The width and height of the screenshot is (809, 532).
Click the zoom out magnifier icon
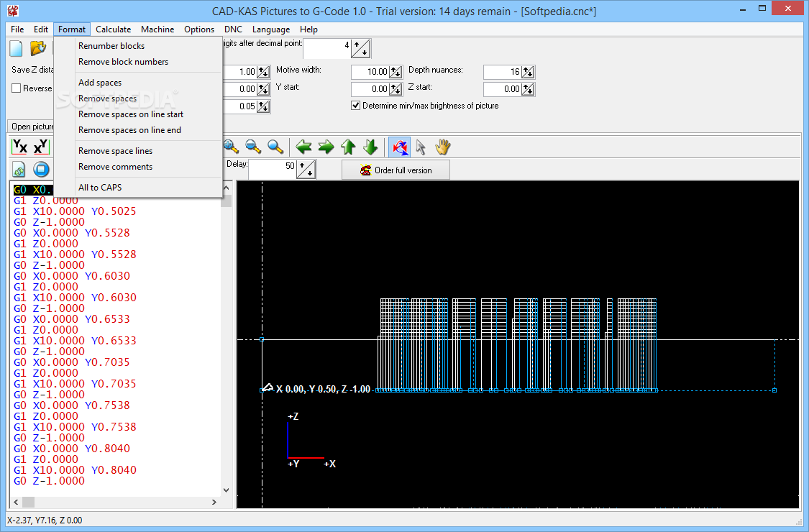point(253,147)
